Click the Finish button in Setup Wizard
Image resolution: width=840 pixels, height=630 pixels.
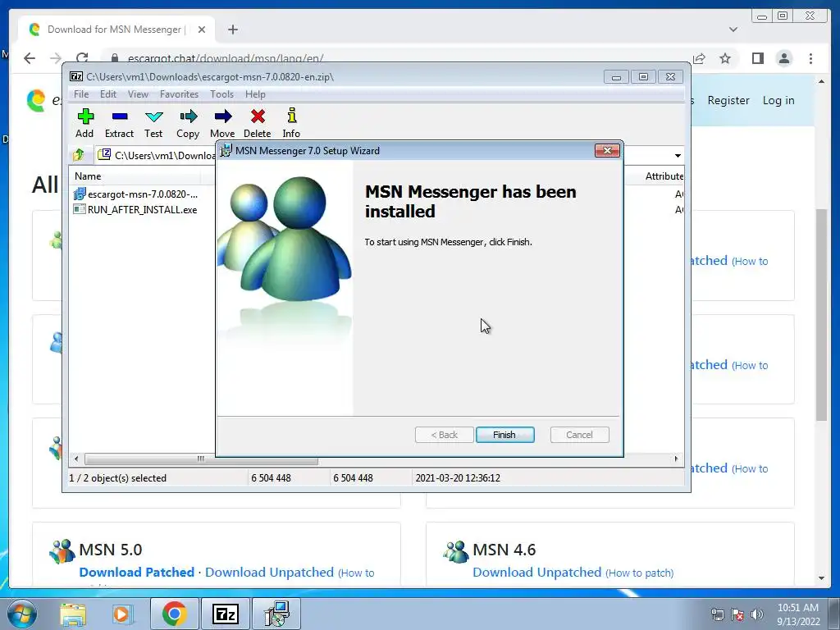(504, 435)
